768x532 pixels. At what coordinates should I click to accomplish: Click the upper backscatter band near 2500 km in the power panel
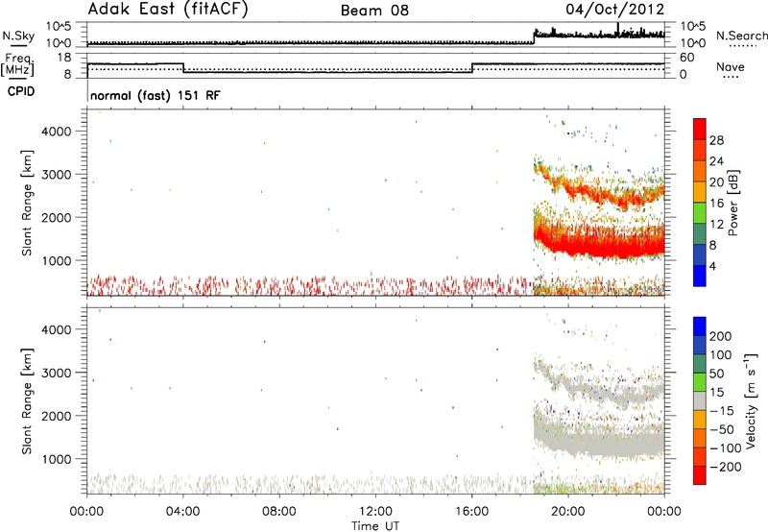(600, 188)
